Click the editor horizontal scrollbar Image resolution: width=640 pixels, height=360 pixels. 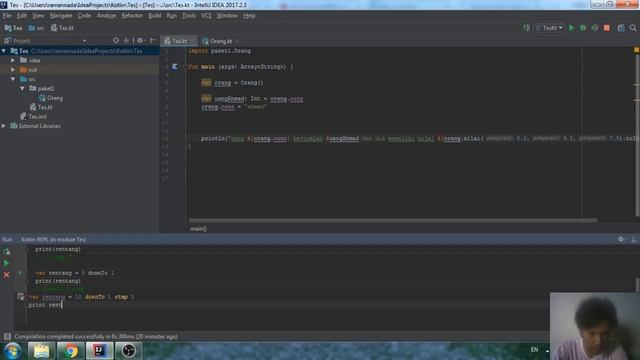[x=393, y=220]
